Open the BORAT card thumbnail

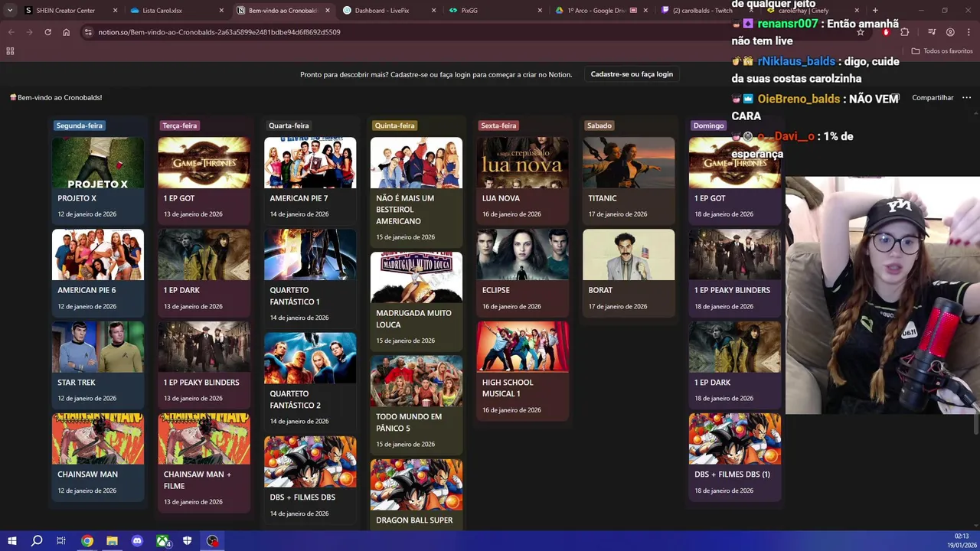pos(629,255)
